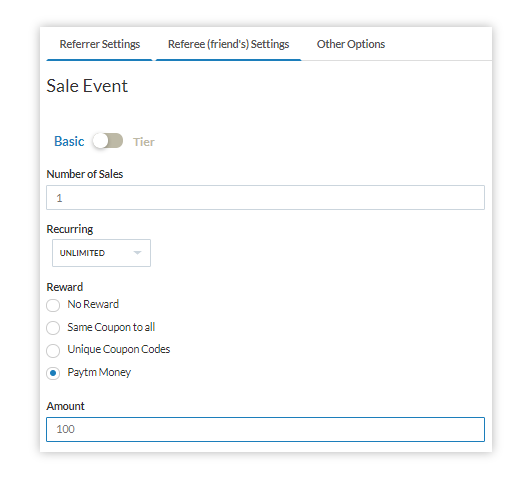Select the Paytm Money radio circle
Viewport: 531px width, 484px height.
coord(53,373)
